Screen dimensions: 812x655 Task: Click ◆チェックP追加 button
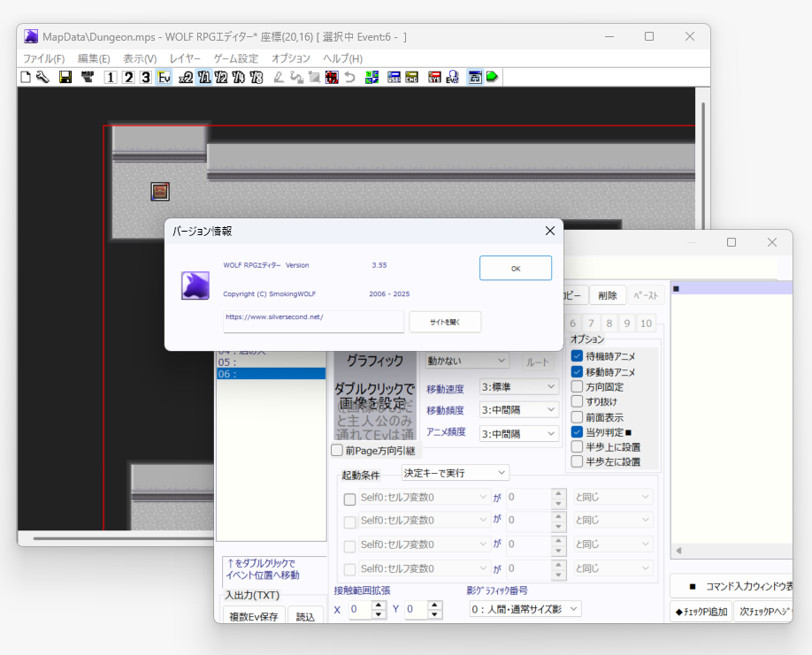(x=701, y=612)
